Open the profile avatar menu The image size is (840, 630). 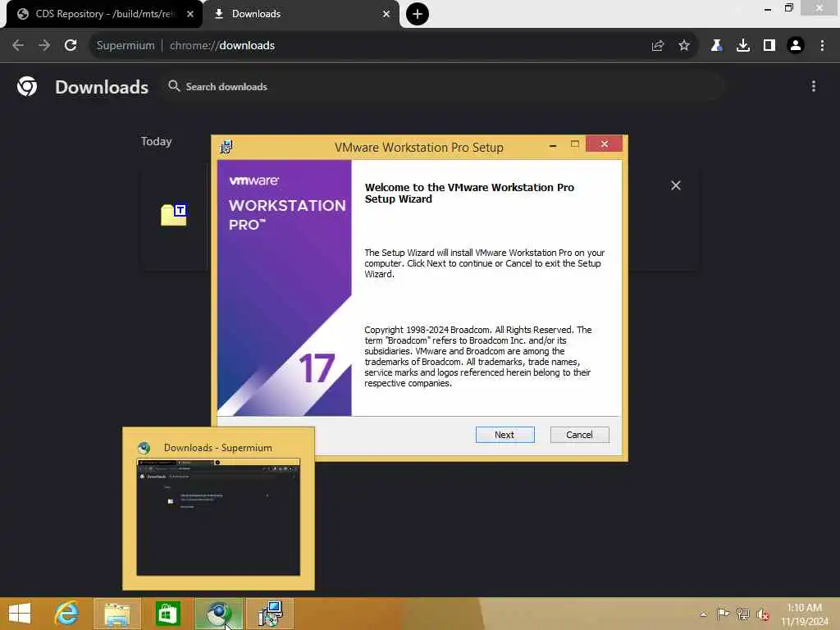click(x=795, y=46)
